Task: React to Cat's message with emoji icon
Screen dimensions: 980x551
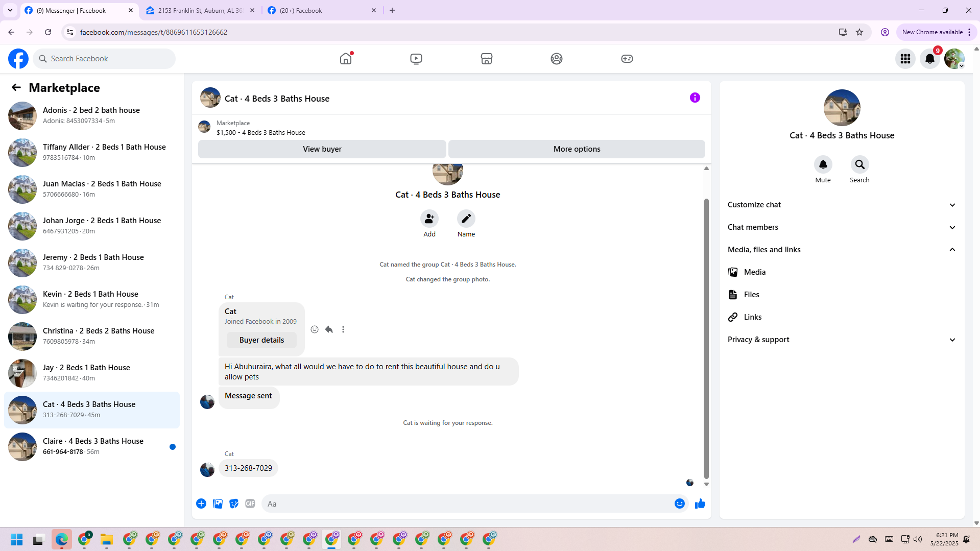Action: [315, 329]
